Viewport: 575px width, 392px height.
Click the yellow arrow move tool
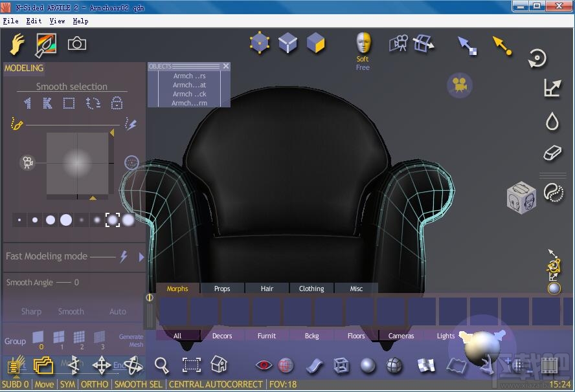click(502, 46)
